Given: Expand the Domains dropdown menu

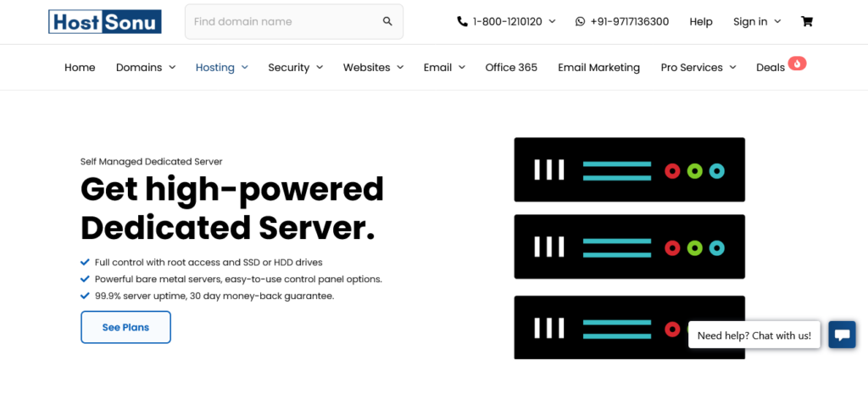Looking at the screenshot, I should point(146,68).
